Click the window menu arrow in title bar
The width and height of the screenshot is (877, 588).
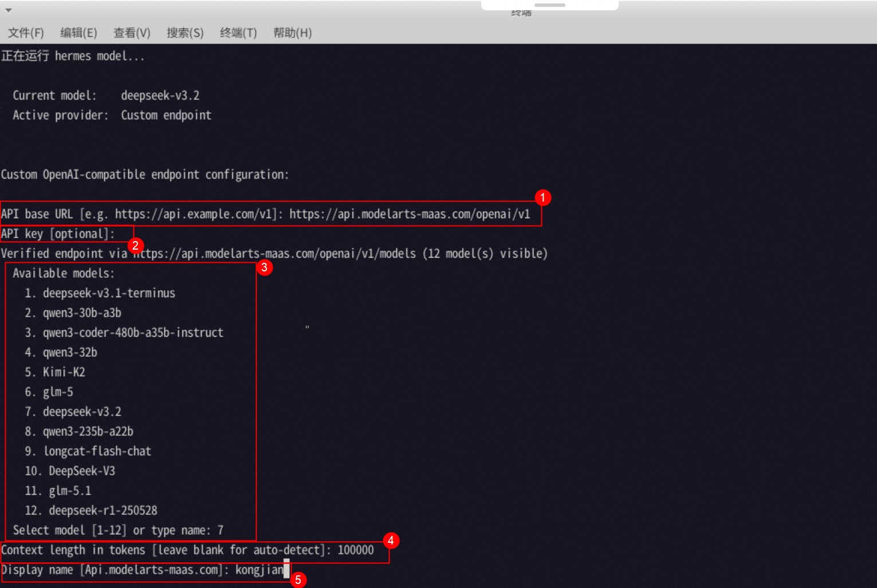pyautogui.click(x=9, y=10)
